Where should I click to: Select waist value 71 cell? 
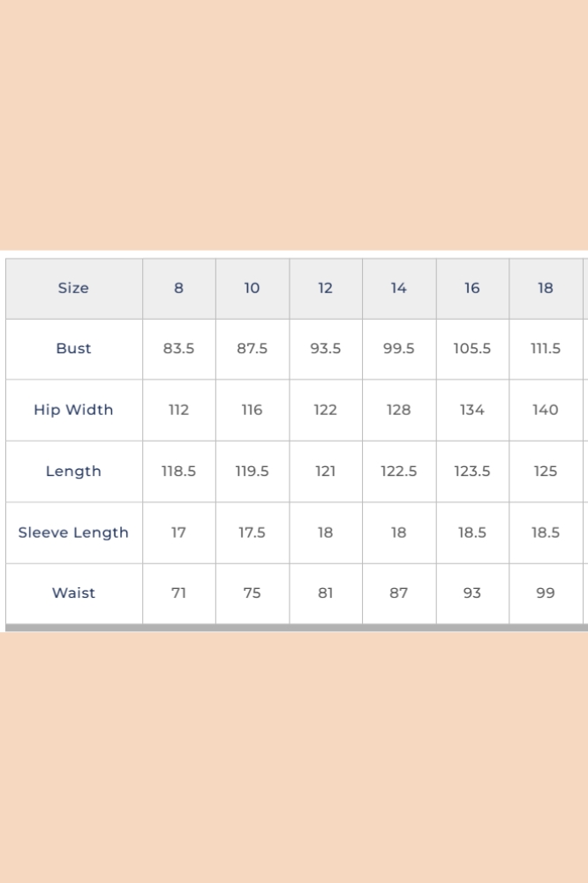[178, 593]
